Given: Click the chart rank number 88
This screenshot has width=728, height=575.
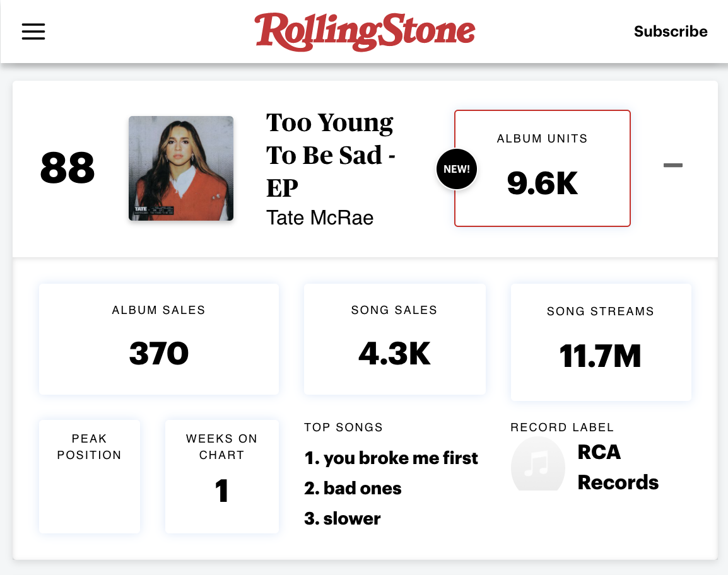Looking at the screenshot, I should (x=68, y=168).
